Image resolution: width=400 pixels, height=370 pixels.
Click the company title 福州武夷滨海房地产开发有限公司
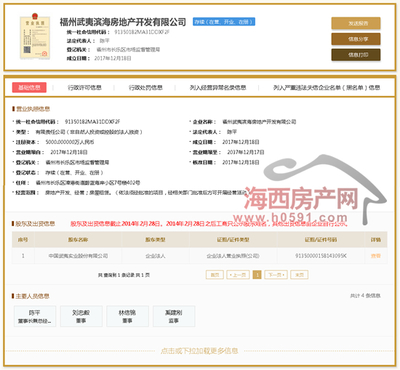pyautogui.click(x=123, y=22)
